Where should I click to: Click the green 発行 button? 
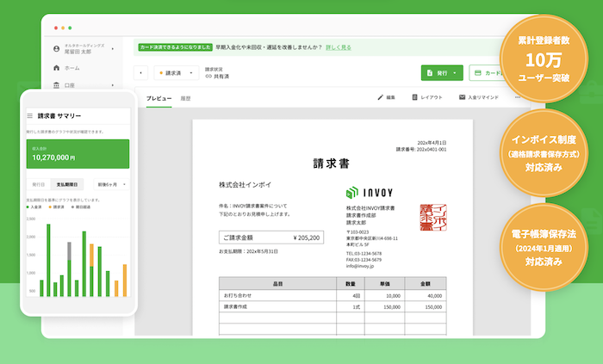point(442,73)
